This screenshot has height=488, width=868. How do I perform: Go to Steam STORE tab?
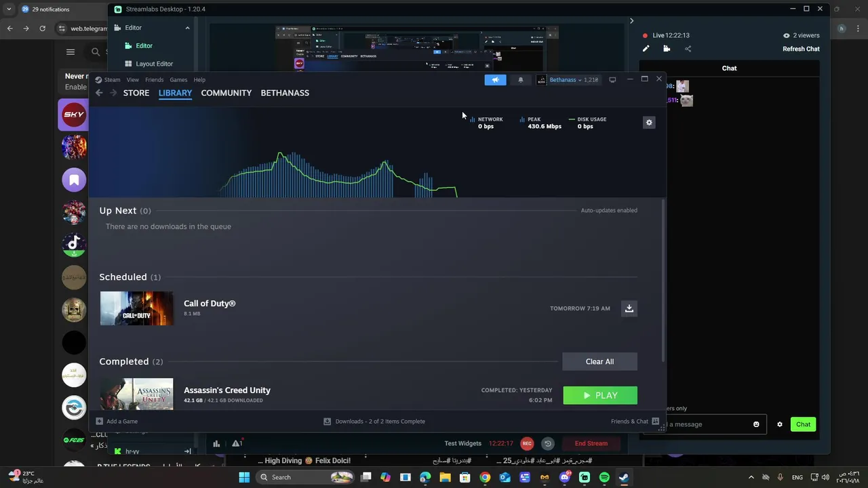[x=136, y=93]
